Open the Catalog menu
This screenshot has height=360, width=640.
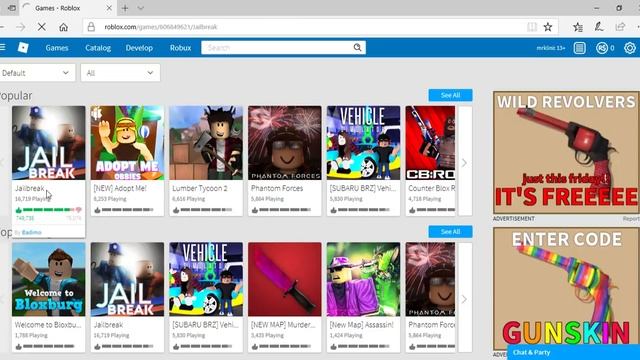click(x=98, y=48)
